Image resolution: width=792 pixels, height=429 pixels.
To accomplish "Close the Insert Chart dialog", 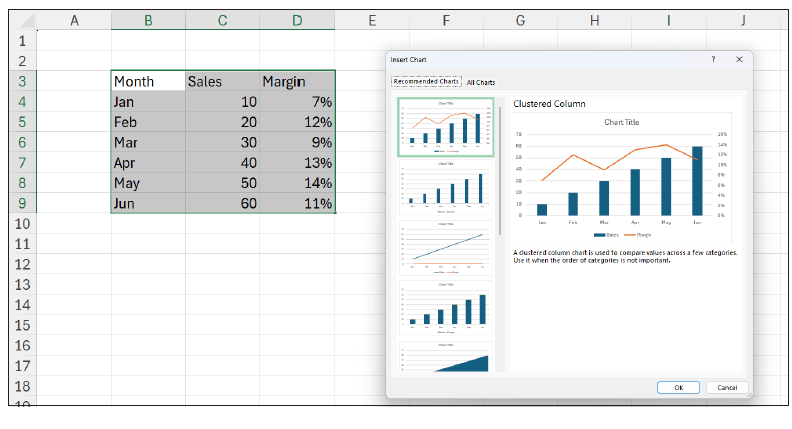I will 739,60.
